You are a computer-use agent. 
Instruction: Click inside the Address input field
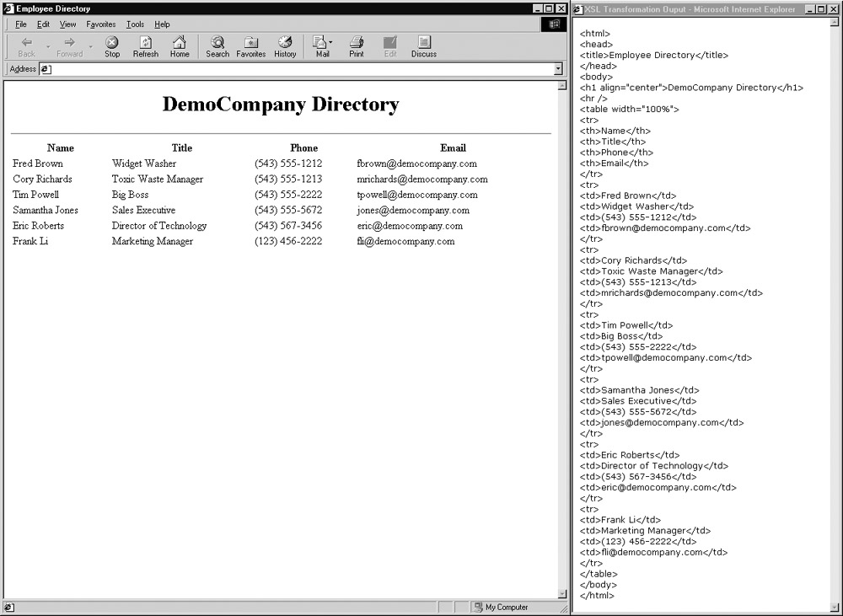pos(295,69)
